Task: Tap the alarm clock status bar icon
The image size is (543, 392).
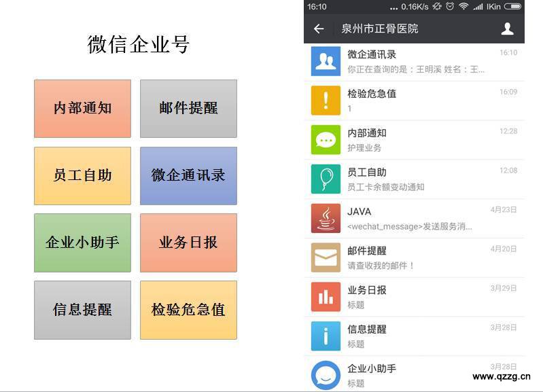Action: tap(450, 6)
